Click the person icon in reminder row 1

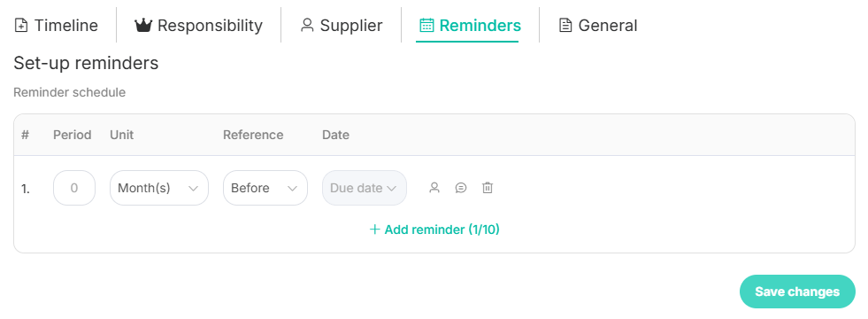click(x=434, y=188)
